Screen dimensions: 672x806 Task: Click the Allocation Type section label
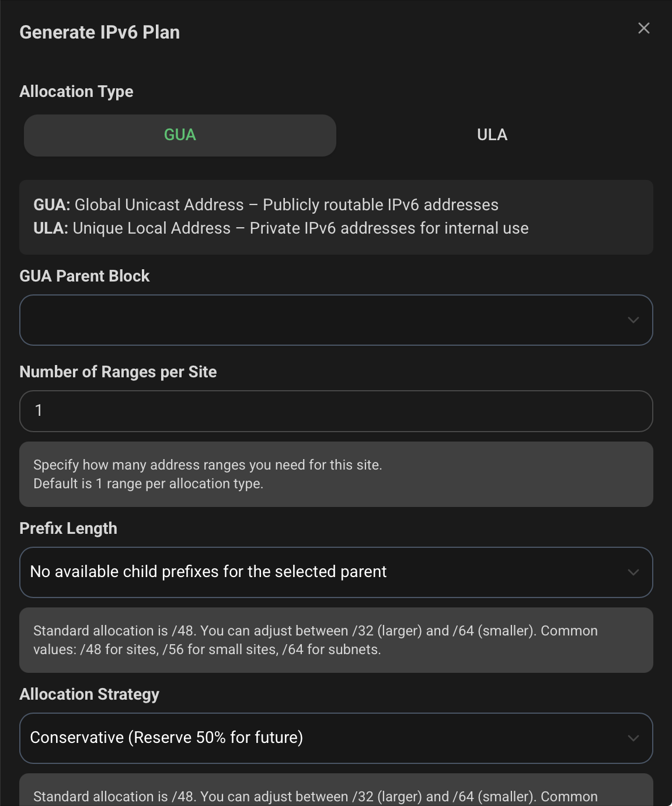click(x=76, y=92)
